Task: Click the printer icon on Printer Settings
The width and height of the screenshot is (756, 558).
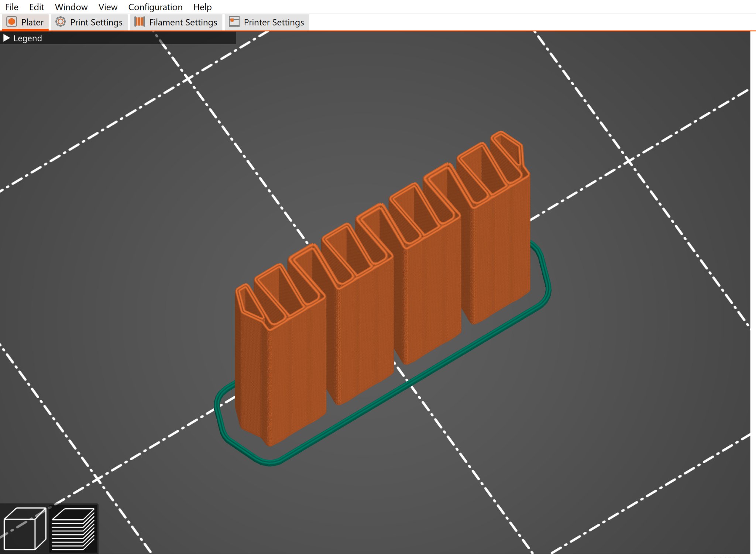Action: pos(234,22)
